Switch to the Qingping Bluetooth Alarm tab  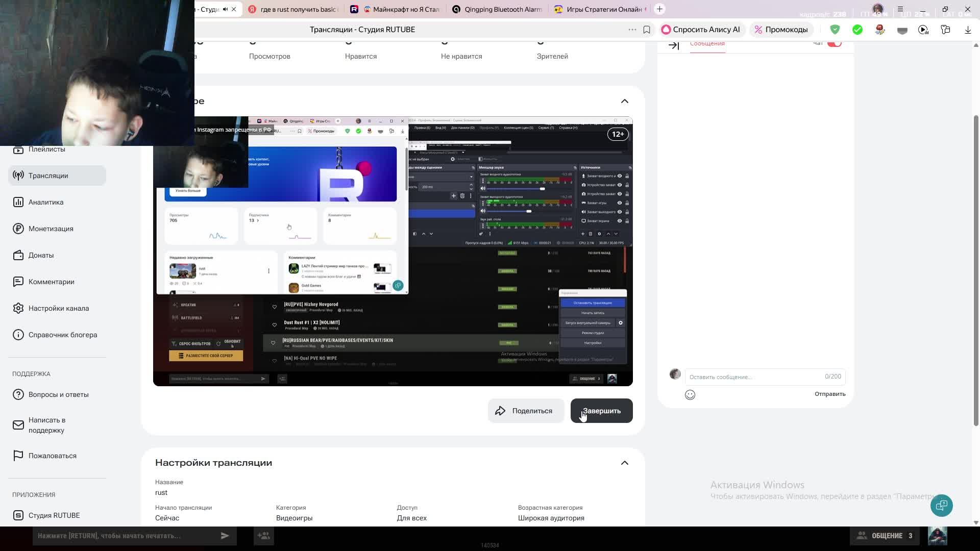pos(498,9)
